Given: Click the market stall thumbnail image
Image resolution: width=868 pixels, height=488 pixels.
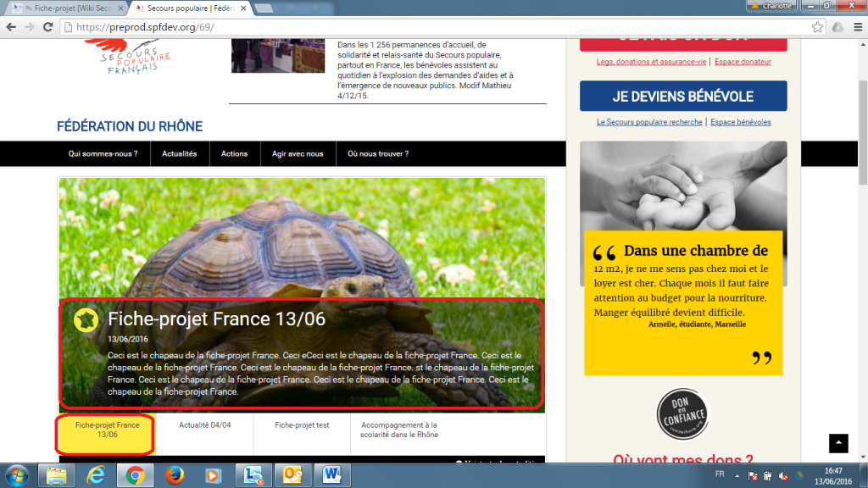Looking at the screenshot, I should (278, 56).
